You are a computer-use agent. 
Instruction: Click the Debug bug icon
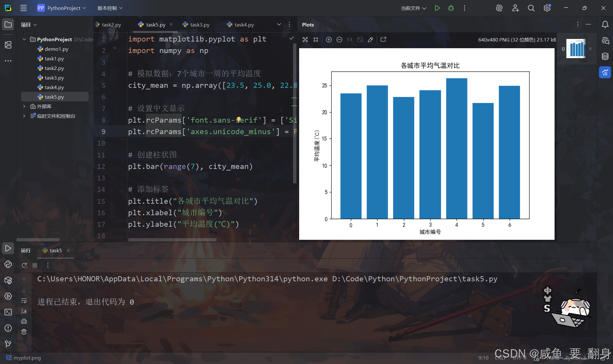pyautogui.click(x=451, y=8)
